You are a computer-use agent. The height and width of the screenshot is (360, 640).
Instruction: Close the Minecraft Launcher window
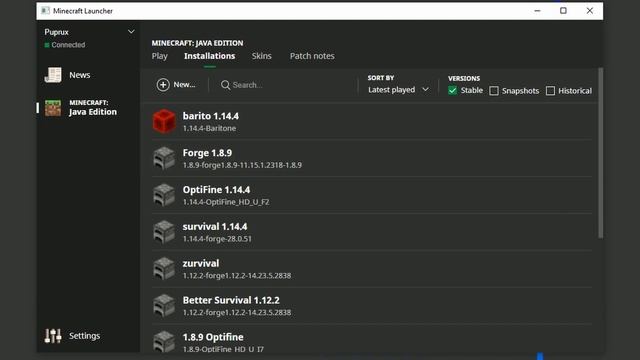pos(590,11)
